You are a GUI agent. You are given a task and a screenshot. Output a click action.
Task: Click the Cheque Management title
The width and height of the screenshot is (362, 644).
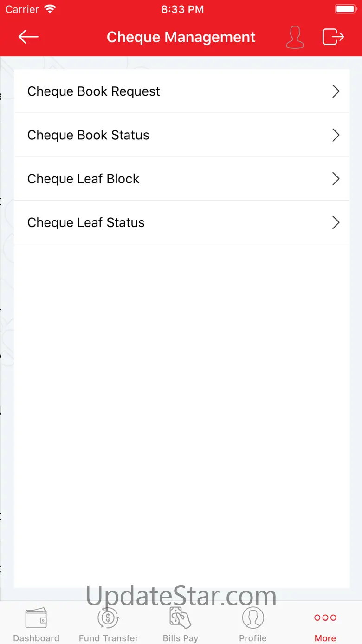click(181, 37)
